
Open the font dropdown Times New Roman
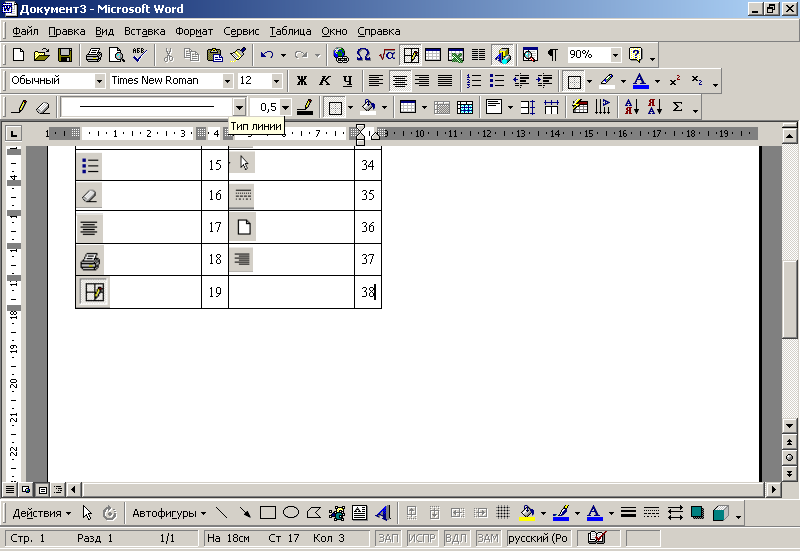[228, 81]
